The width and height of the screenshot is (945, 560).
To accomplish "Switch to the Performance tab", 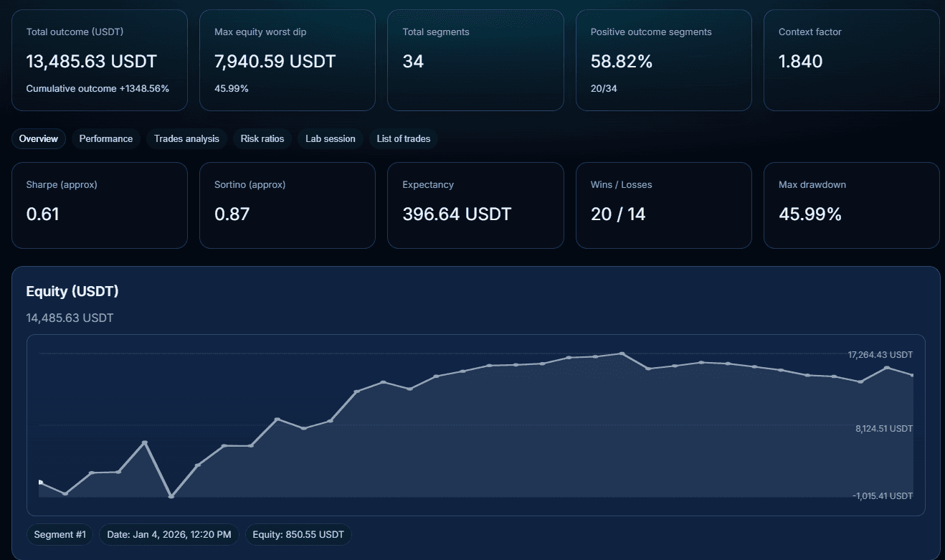I will [105, 138].
